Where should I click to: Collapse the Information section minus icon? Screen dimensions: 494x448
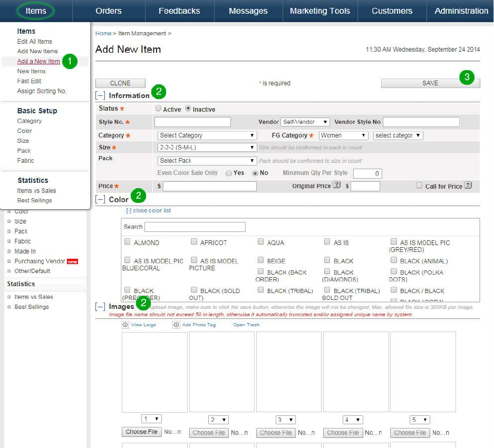(x=100, y=95)
